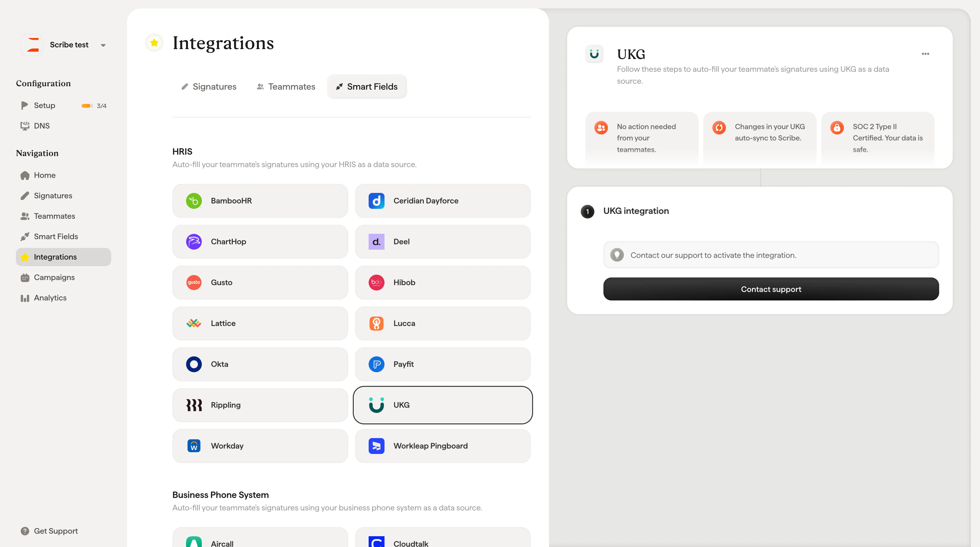The image size is (980, 547).
Task: Click the star icon beside Integrations heading
Action: [x=154, y=43]
